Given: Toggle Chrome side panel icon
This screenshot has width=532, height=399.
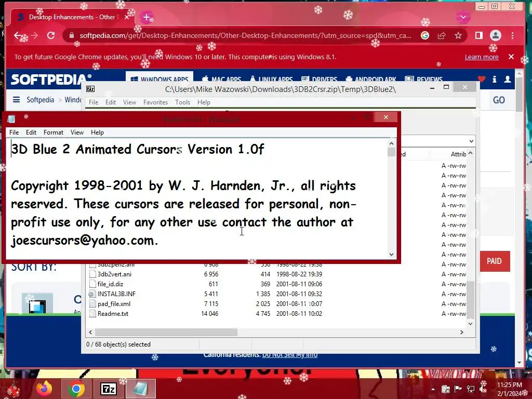Looking at the screenshot, I should click(478, 35).
